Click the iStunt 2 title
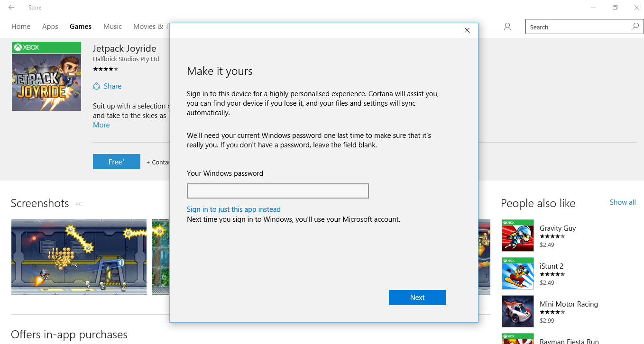 pyautogui.click(x=552, y=266)
